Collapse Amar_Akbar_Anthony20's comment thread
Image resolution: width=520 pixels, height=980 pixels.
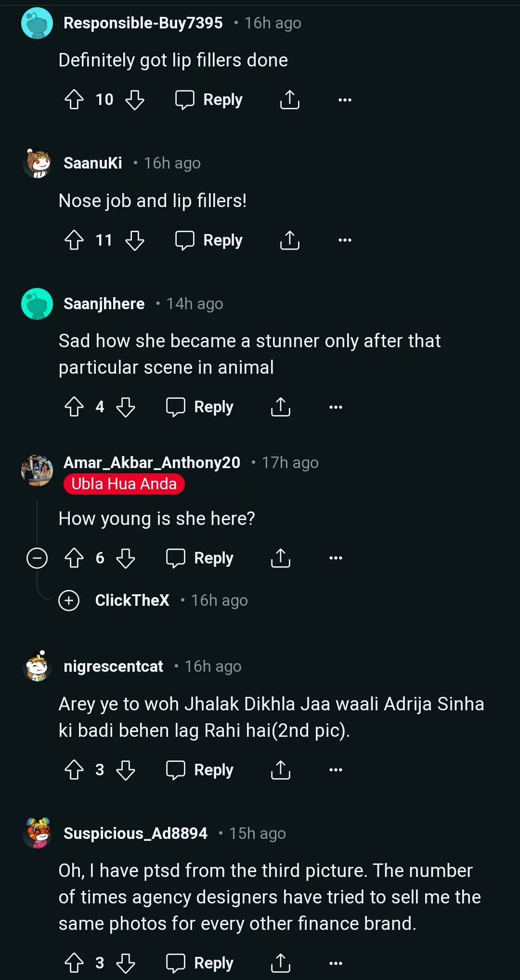pos(37,558)
